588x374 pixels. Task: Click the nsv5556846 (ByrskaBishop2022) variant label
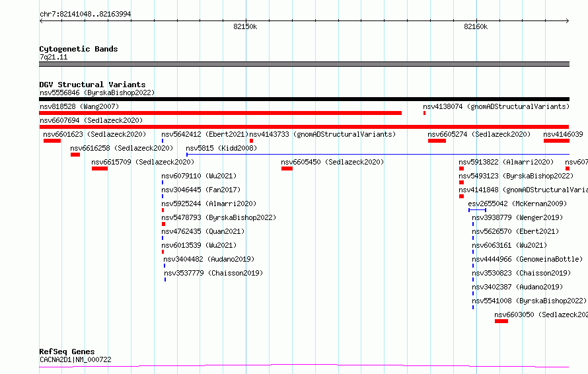[97, 93]
